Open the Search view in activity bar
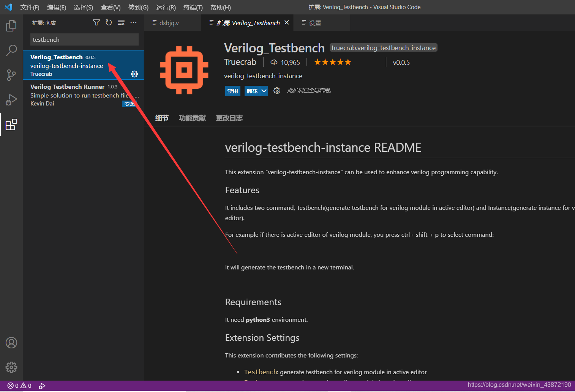575x392 pixels. click(11, 50)
